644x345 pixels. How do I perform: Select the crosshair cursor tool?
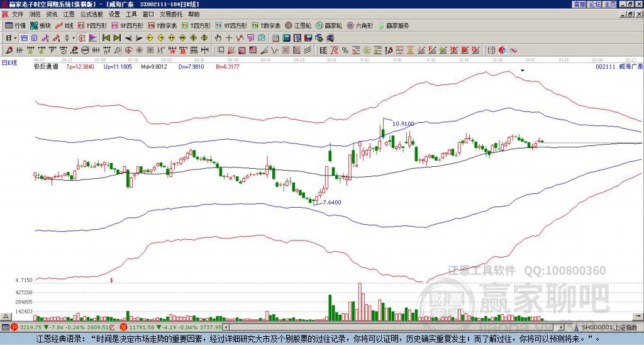click(x=229, y=38)
